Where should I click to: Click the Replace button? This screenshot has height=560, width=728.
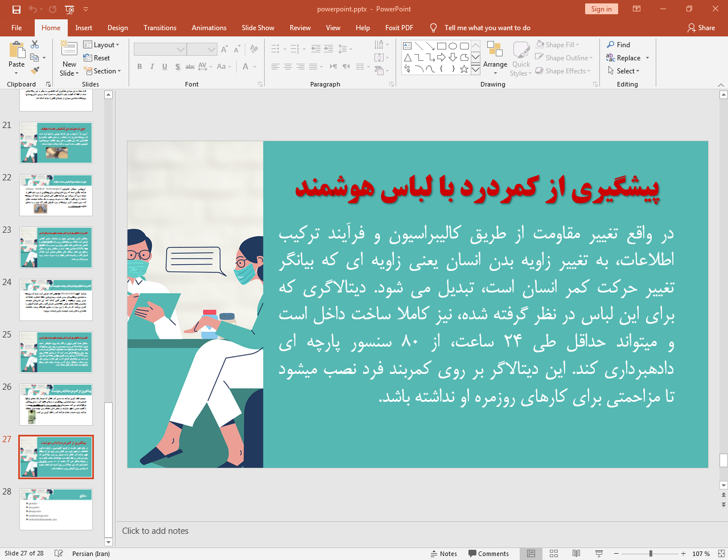pos(624,58)
